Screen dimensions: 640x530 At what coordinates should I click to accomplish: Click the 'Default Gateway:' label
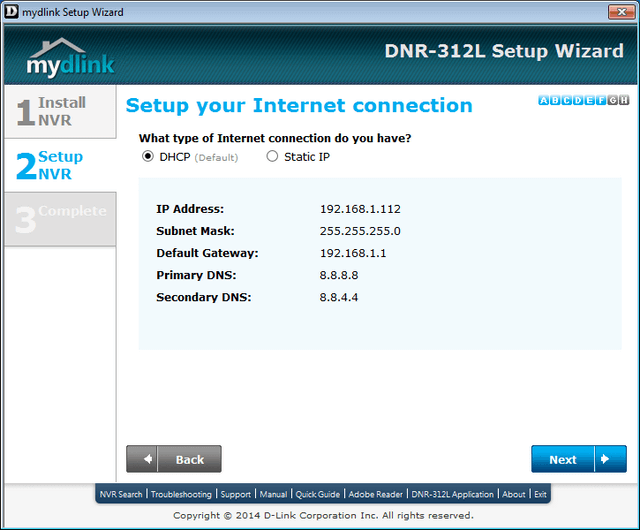pos(207,253)
